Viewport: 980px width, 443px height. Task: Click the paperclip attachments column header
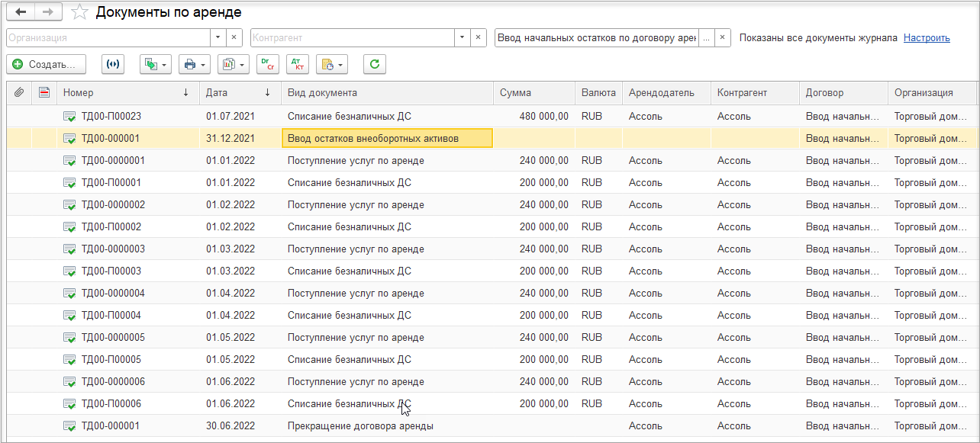(20, 93)
